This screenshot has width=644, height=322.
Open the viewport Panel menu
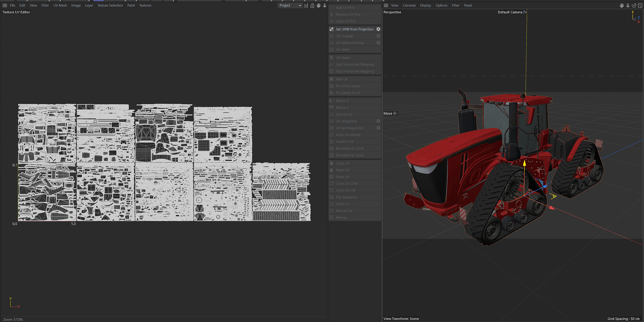(x=468, y=6)
